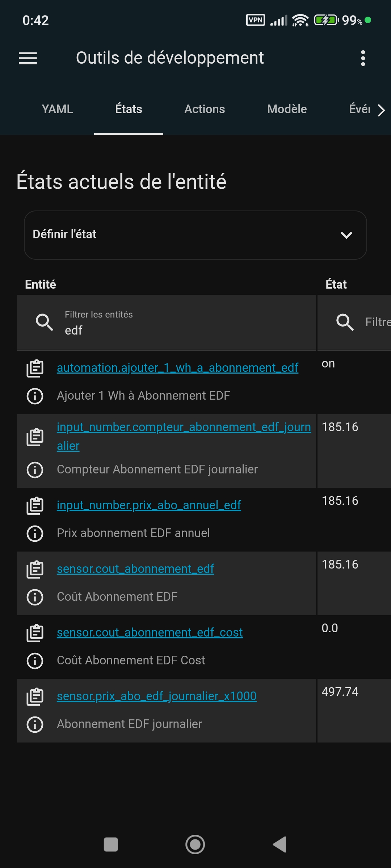391x868 pixels.
Task: Switch to the YAML tab
Action: click(57, 109)
